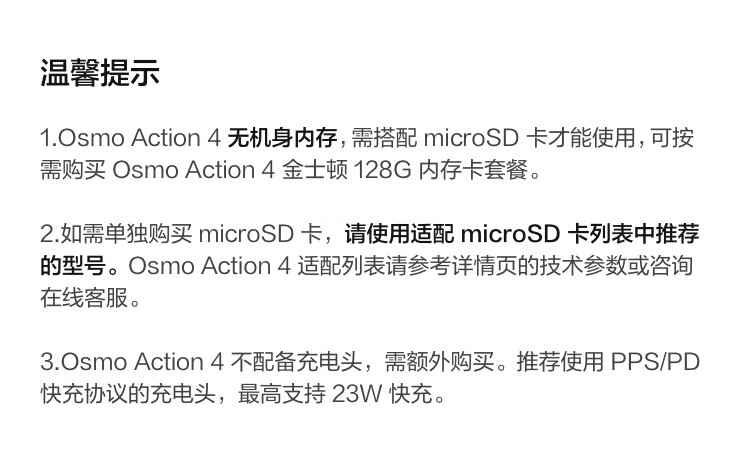
Task: Click the 金士顿 128G text
Action: click(347, 170)
